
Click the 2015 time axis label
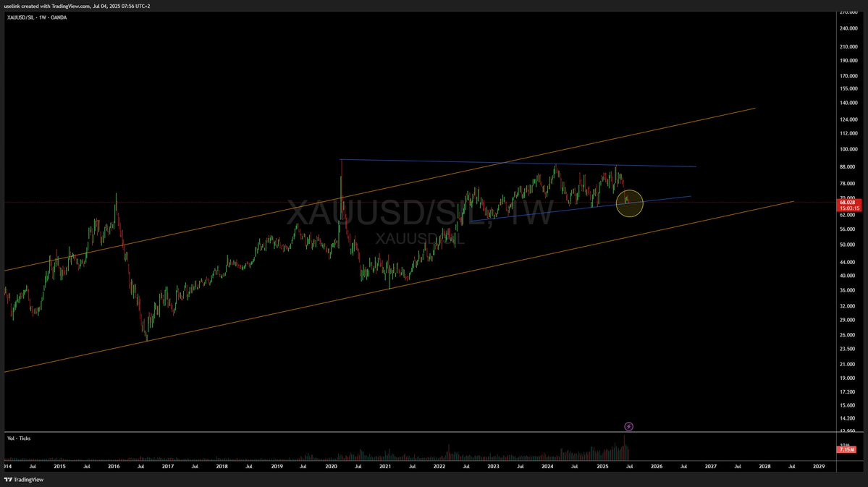click(59, 467)
